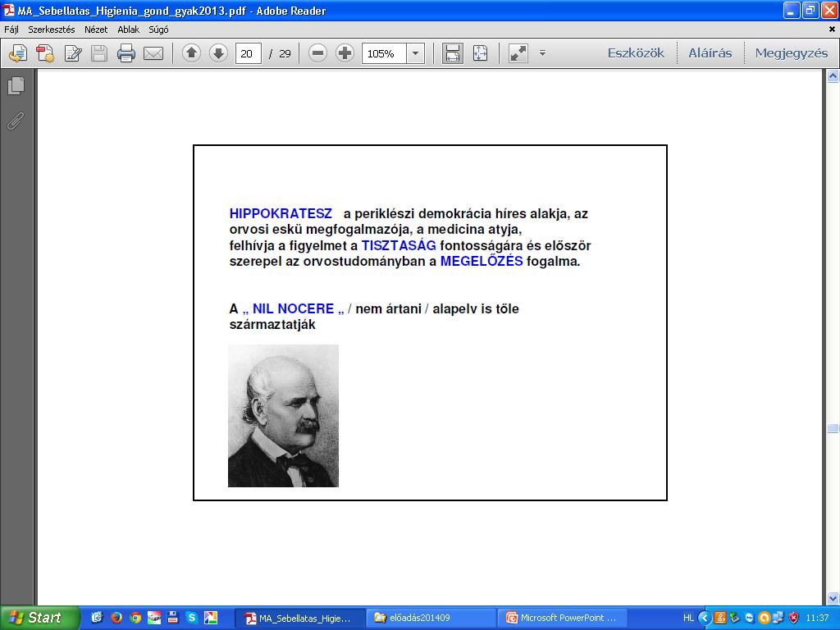Click the blue word TISZTASÁG
The width and height of the screenshot is (840, 630).
click(399, 245)
